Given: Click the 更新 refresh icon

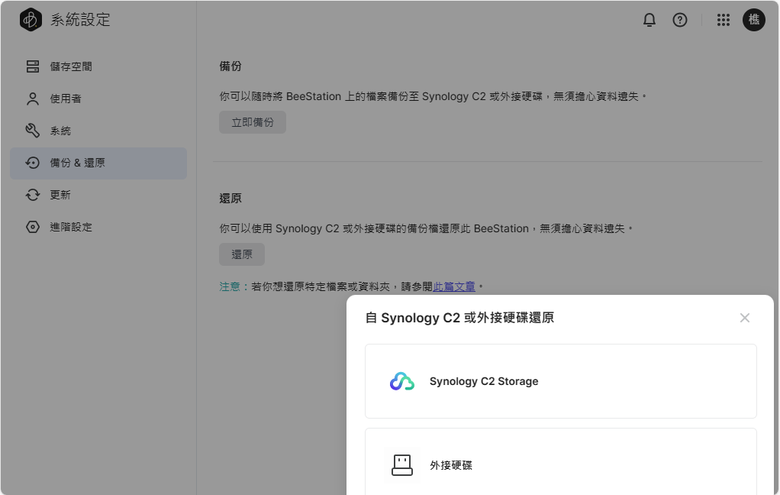Looking at the screenshot, I should click(33, 195).
